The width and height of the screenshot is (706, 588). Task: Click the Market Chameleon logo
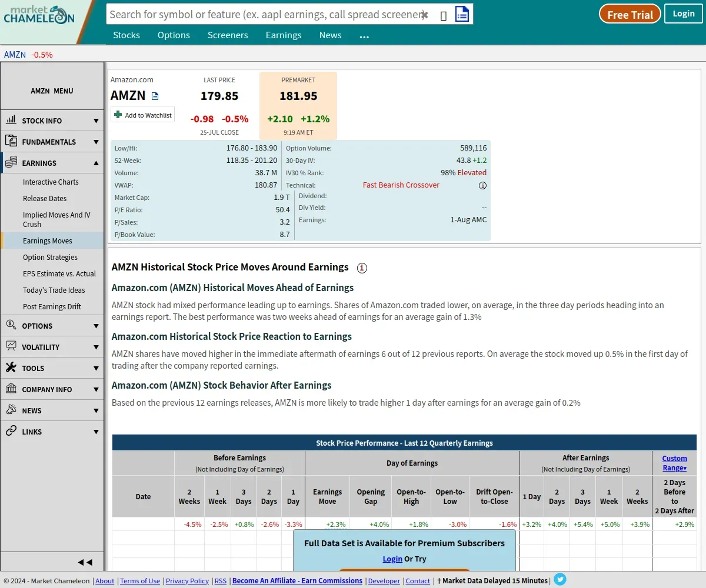[x=39, y=15]
